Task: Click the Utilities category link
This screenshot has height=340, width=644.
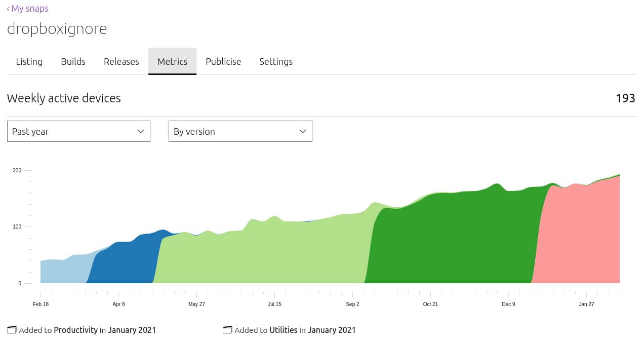Action: pyautogui.click(x=283, y=330)
